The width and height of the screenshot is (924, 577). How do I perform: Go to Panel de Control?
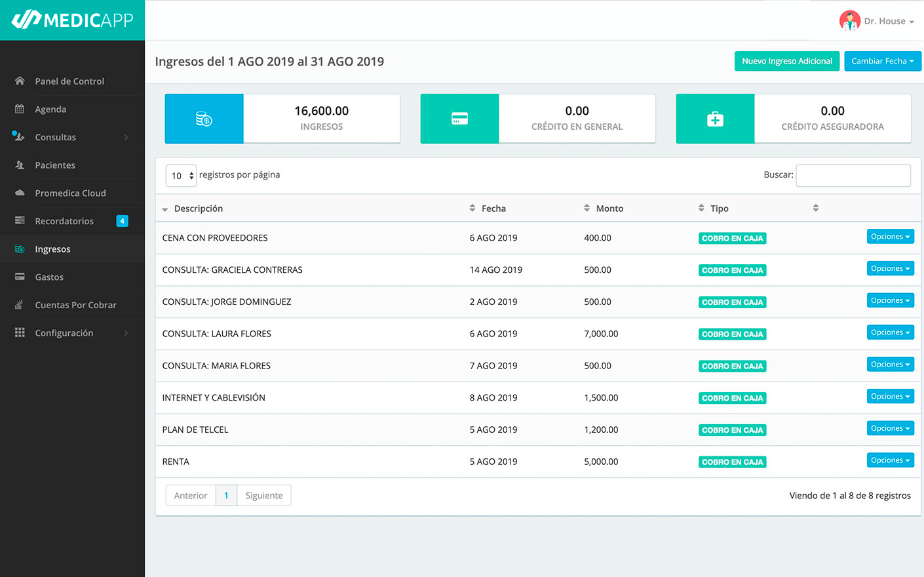pyautogui.click(x=72, y=81)
